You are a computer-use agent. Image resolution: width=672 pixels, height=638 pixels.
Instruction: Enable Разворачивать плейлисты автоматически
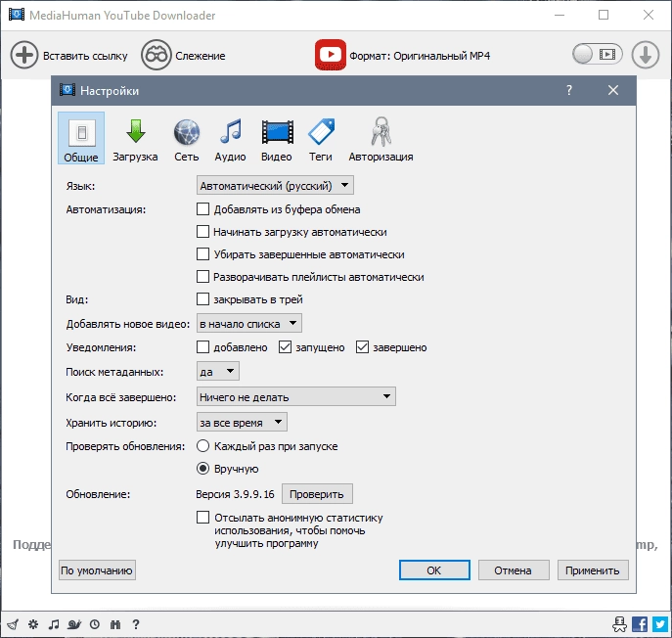pos(202,277)
